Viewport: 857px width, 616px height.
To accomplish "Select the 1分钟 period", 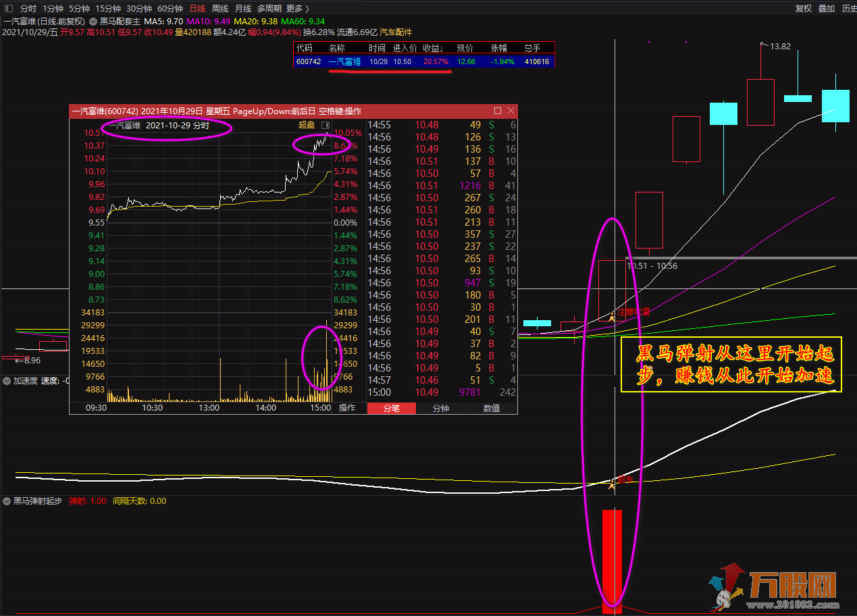I will pos(53,9).
